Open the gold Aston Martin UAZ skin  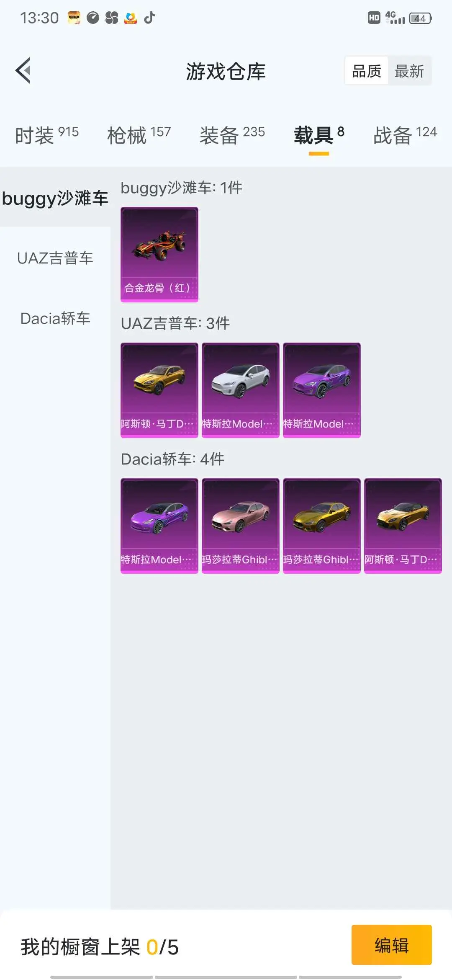[159, 390]
